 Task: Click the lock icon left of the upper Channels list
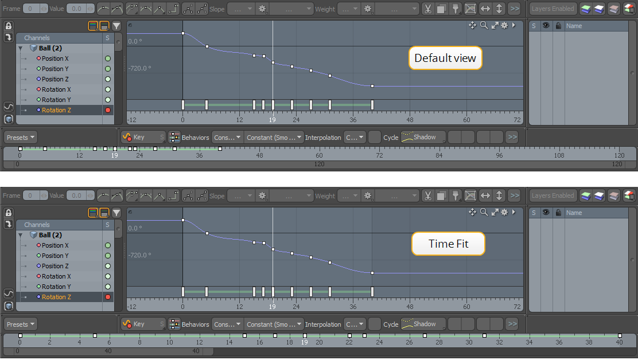[9, 26]
